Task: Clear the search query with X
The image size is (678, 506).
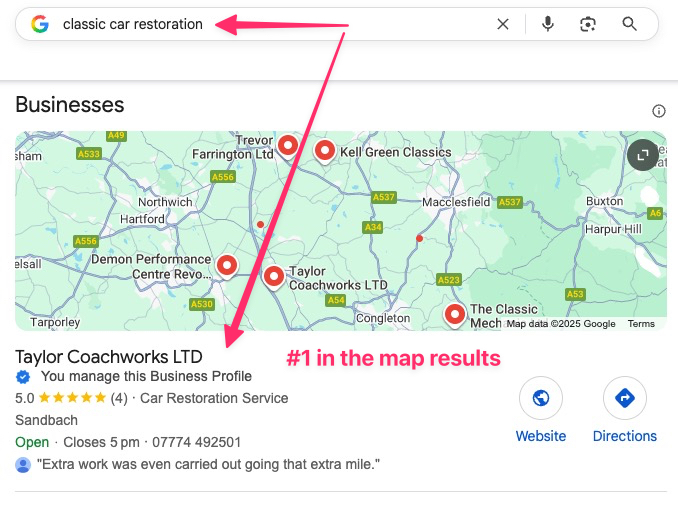Action: pos(503,24)
